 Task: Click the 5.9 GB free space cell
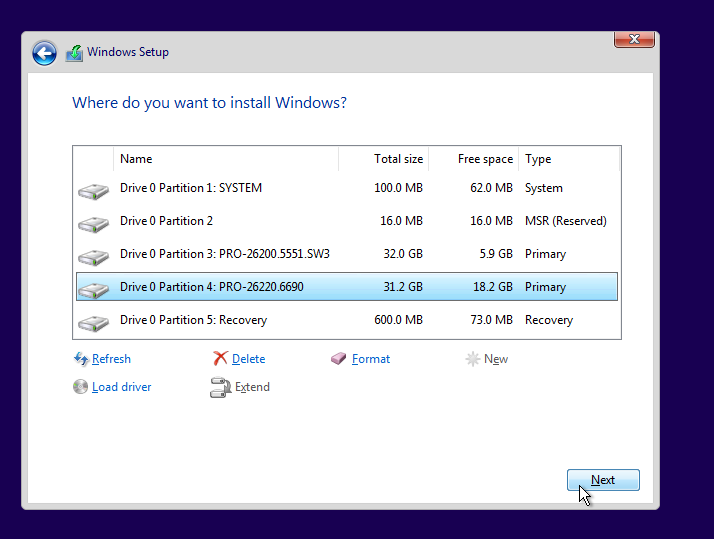tap(496, 254)
